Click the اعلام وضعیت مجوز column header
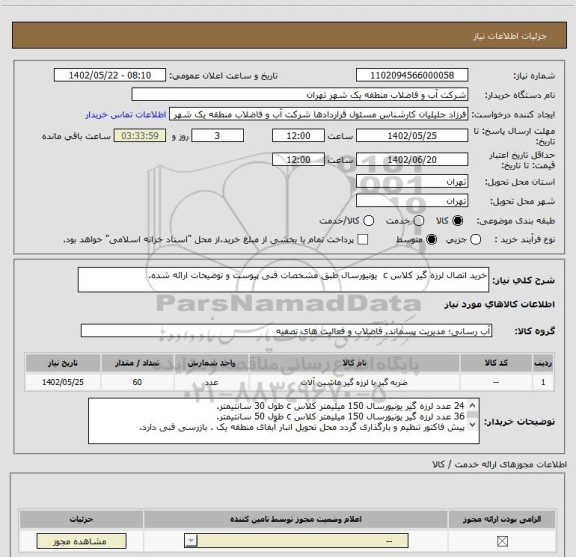Screen dimensions: 576x557 pyautogui.click(x=296, y=519)
